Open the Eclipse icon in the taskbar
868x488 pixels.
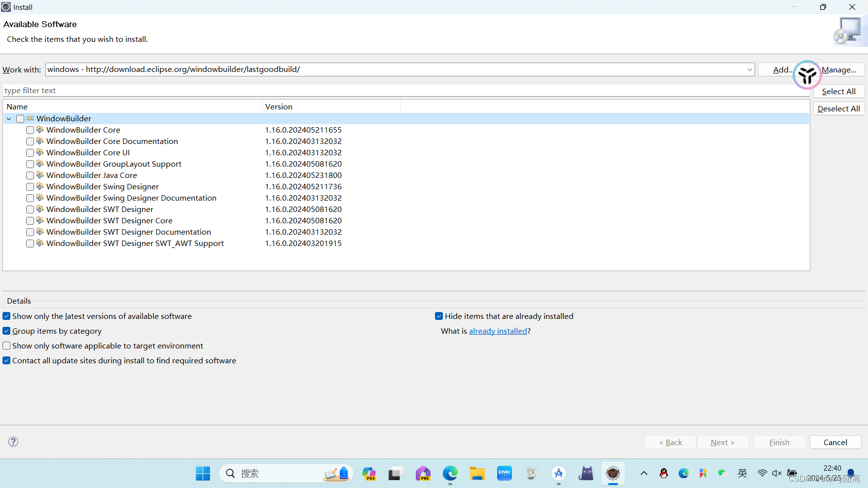pyautogui.click(x=613, y=474)
